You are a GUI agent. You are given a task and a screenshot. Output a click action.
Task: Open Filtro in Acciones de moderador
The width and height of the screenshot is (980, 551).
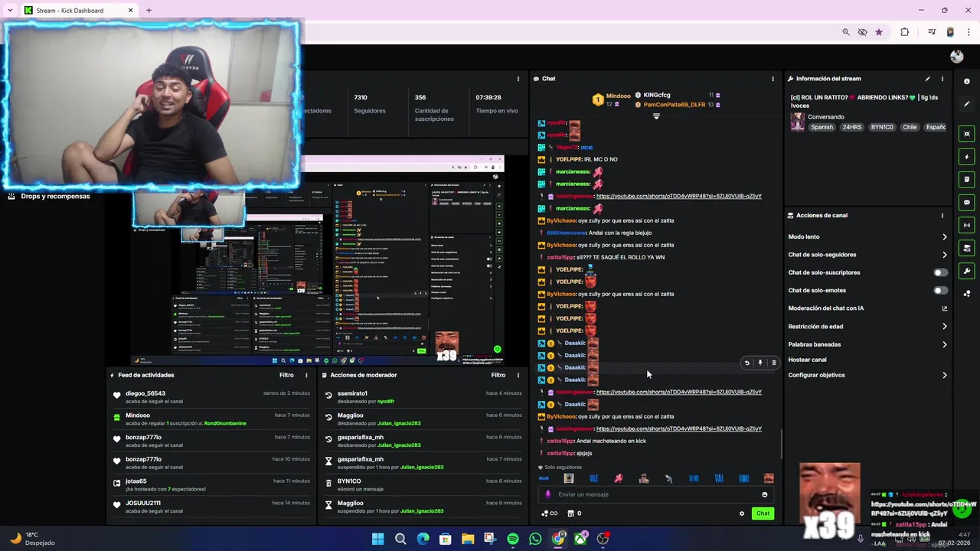pyautogui.click(x=498, y=375)
